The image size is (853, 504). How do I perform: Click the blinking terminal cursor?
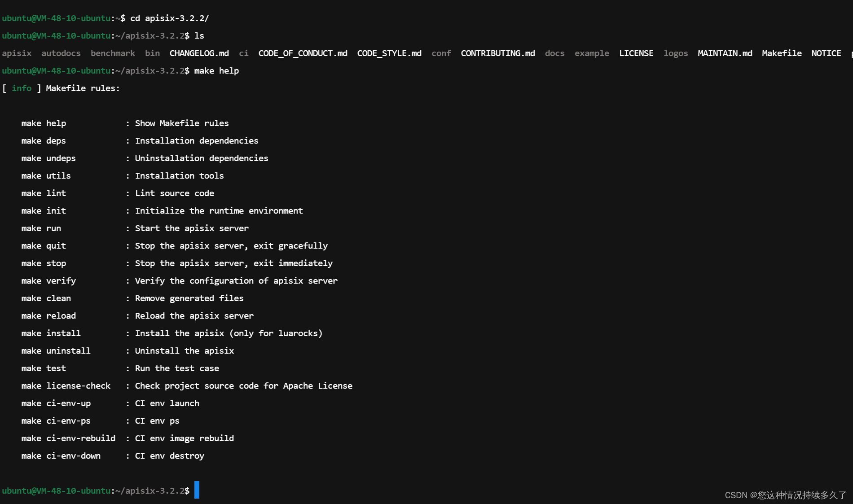(196, 491)
